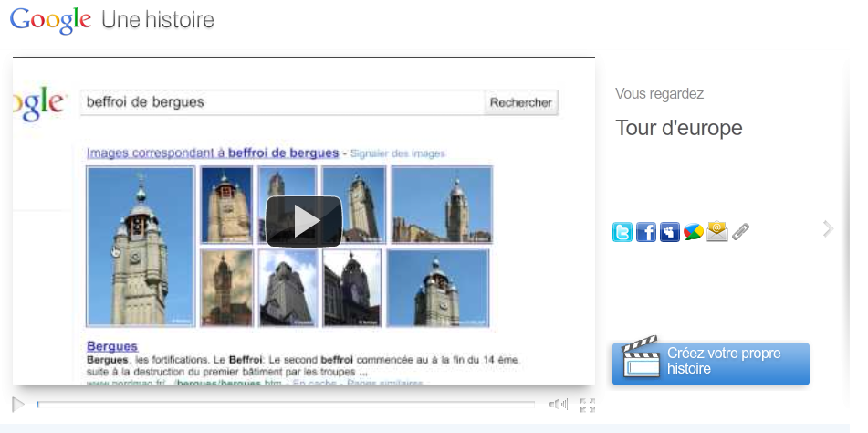The height and width of the screenshot is (433, 868).
Task: Send the story by email icon
Action: click(716, 231)
